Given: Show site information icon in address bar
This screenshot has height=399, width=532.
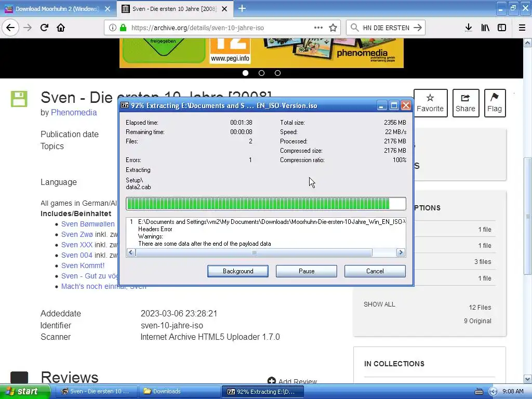Looking at the screenshot, I should (x=112, y=28).
